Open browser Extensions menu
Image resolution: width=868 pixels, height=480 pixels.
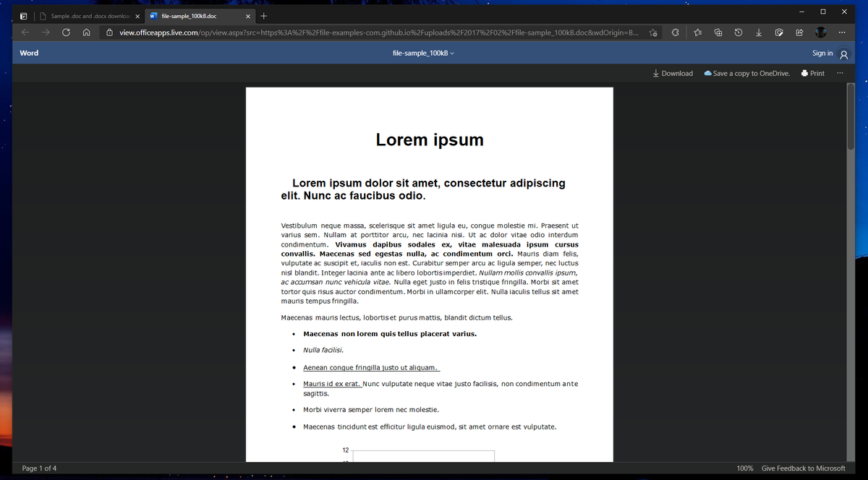pyautogui.click(x=675, y=33)
